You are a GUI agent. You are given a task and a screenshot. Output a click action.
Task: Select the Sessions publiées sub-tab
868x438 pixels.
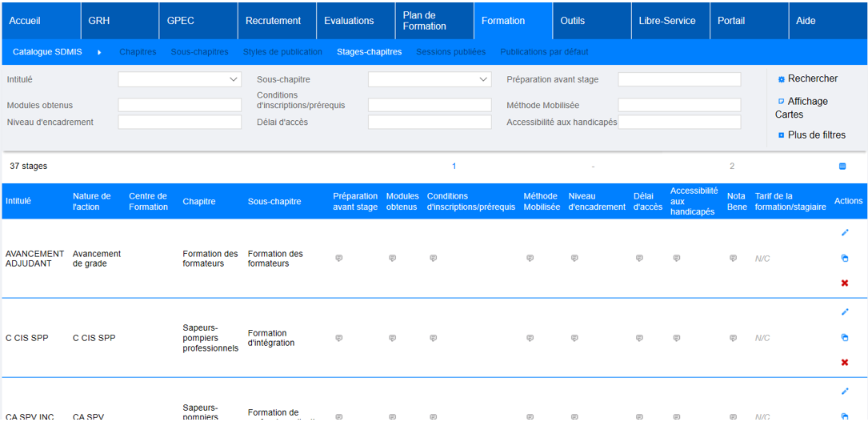coord(450,52)
